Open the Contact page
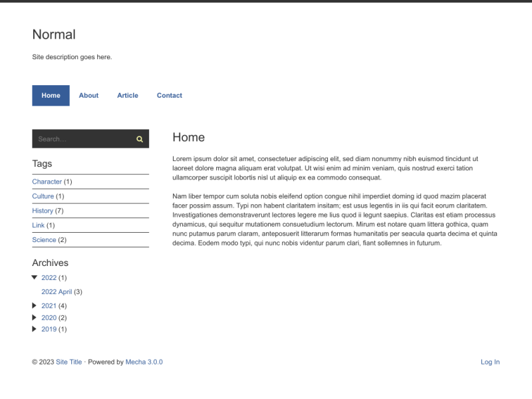 169,95
